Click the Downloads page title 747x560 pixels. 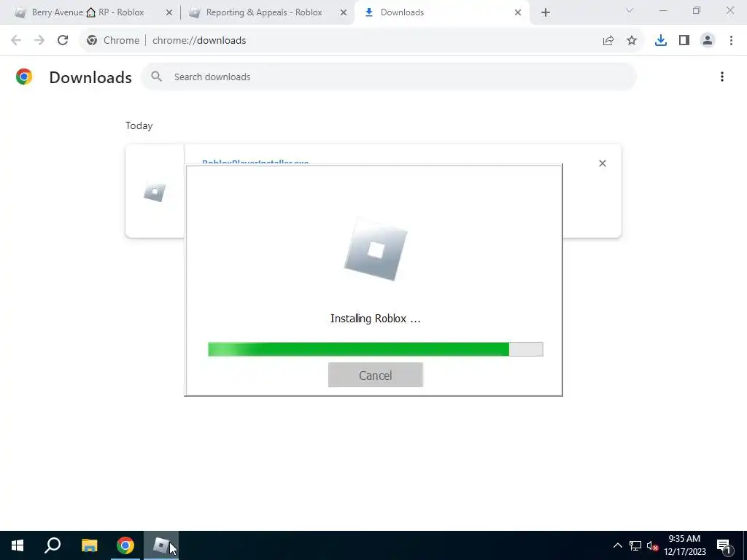(90, 77)
